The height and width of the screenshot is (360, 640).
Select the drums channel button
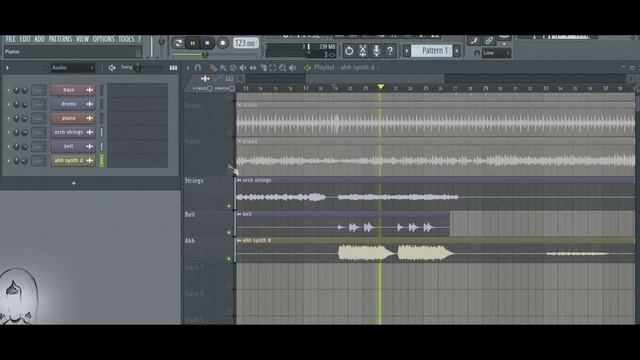point(73,104)
